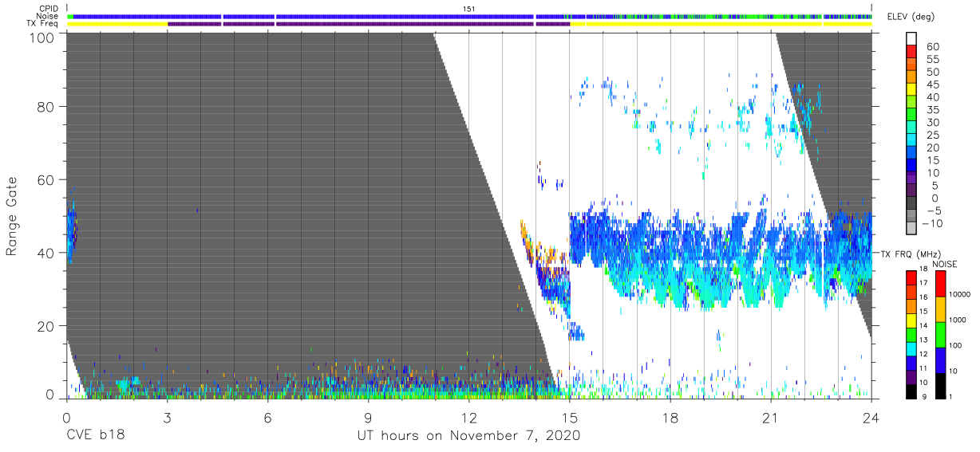The height and width of the screenshot is (452, 980).
Task: Click the x-axis tick label '3'
Action: [x=167, y=416]
